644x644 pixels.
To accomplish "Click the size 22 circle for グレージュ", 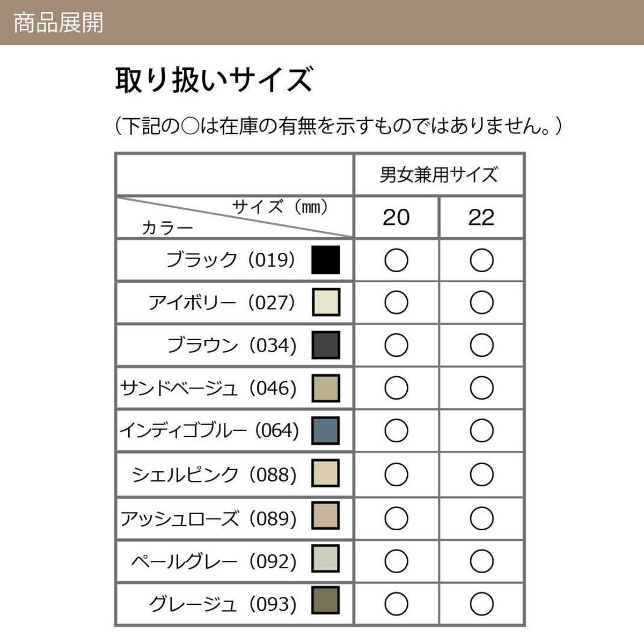I will point(481,604).
